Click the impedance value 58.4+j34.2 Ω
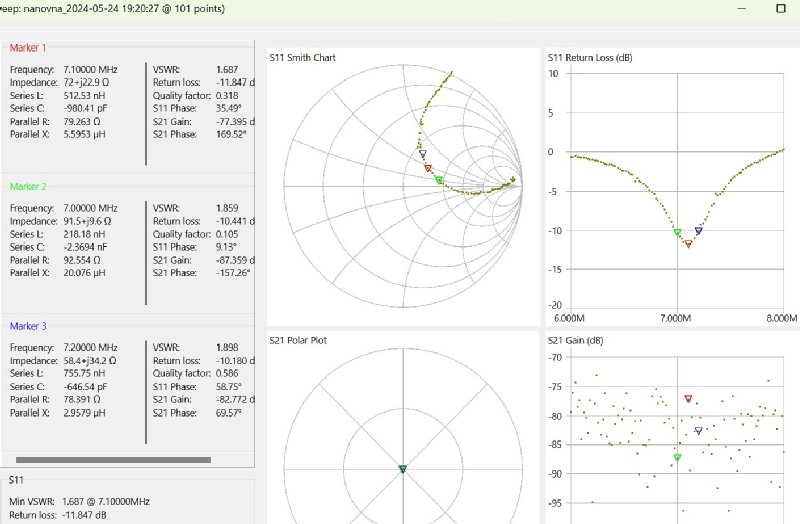 point(90,360)
